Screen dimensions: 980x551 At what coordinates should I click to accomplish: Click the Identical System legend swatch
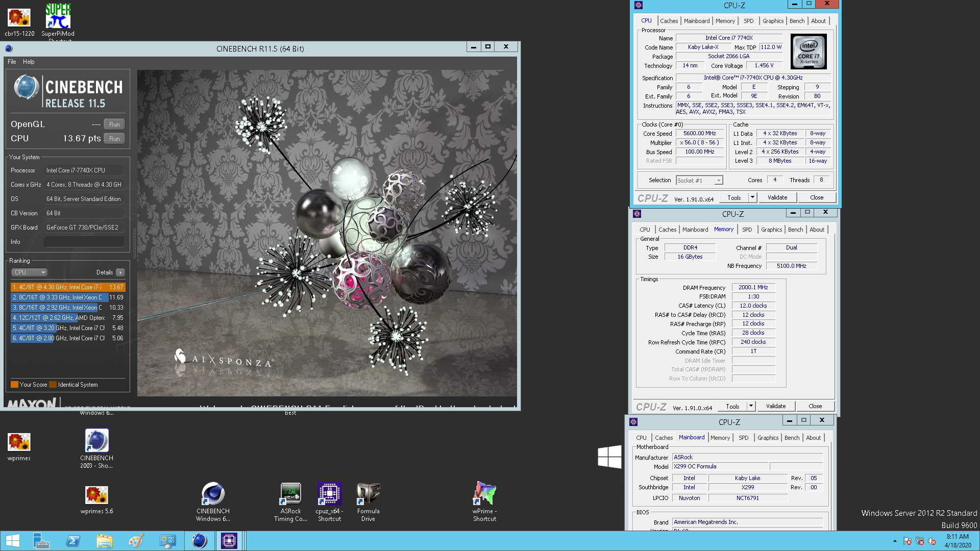tap(53, 385)
